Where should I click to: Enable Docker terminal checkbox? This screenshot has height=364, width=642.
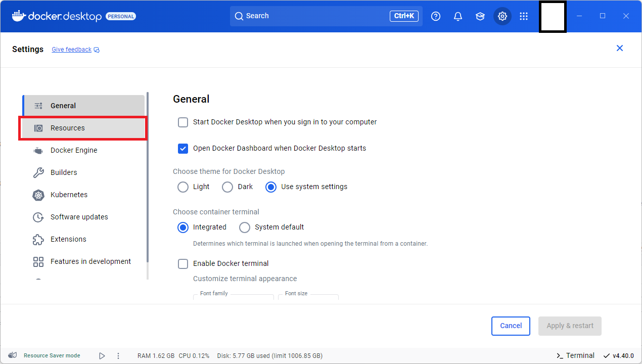(183, 264)
